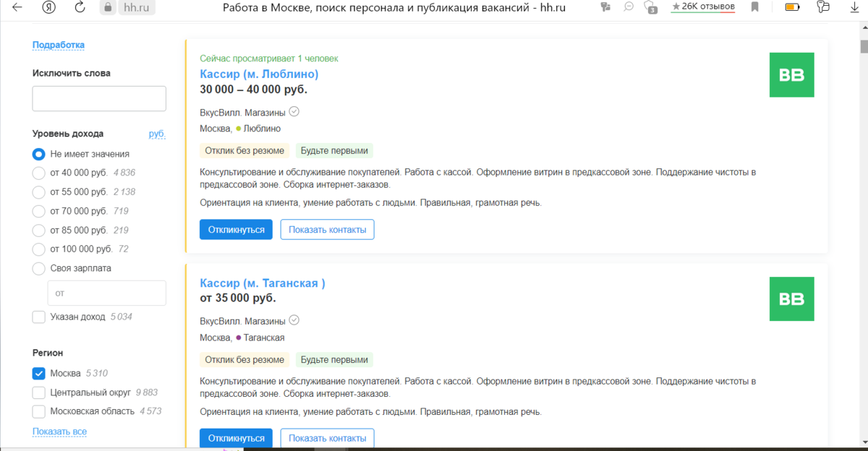Image resolution: width=868 pixels, height=451 pixels.
Task: Open vacancy 'Кассир (м. Таганская )'
Action: (x=263, y=283)
